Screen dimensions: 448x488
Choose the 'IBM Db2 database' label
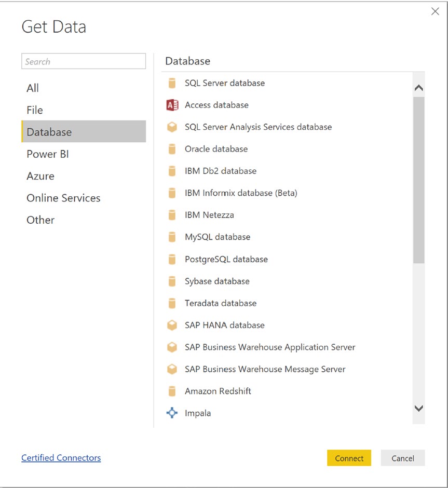coord(221,171)
